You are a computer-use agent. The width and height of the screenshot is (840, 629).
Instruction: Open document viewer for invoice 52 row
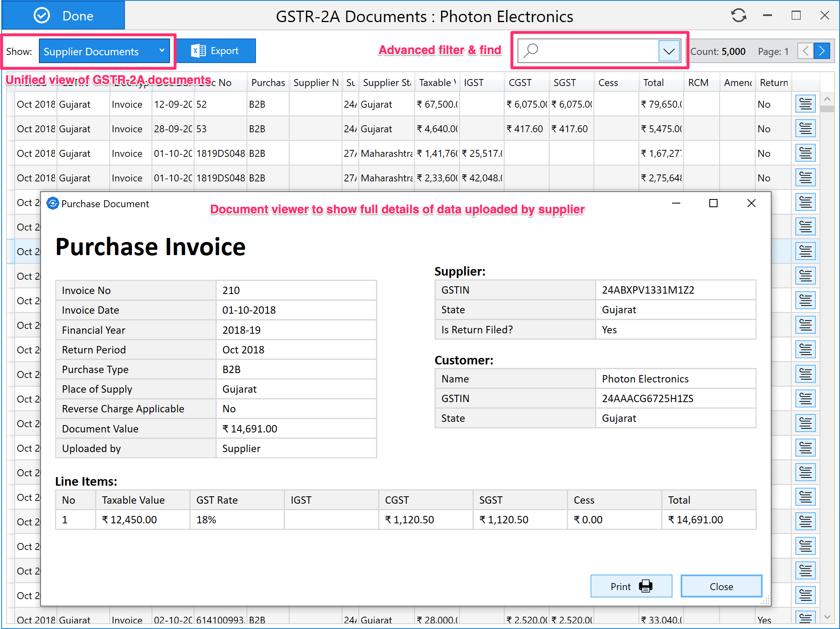point(805,104)
